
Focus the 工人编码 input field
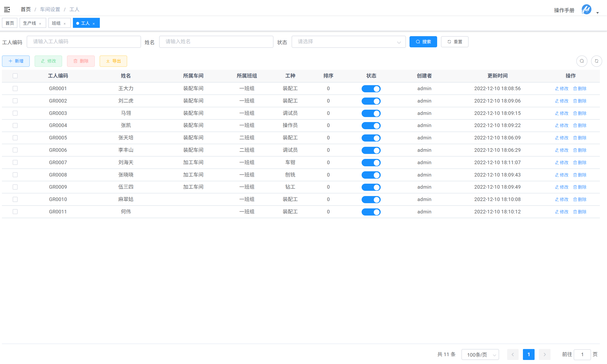84,42
